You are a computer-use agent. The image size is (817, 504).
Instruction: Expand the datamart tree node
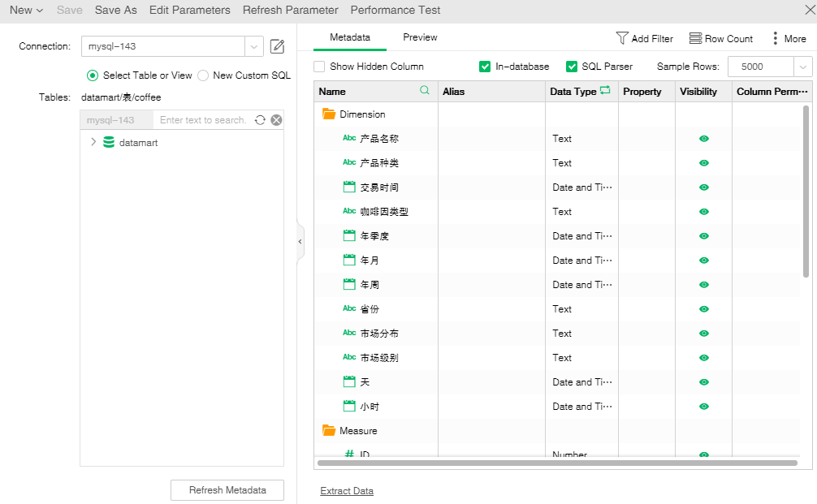tap(93, 142)
